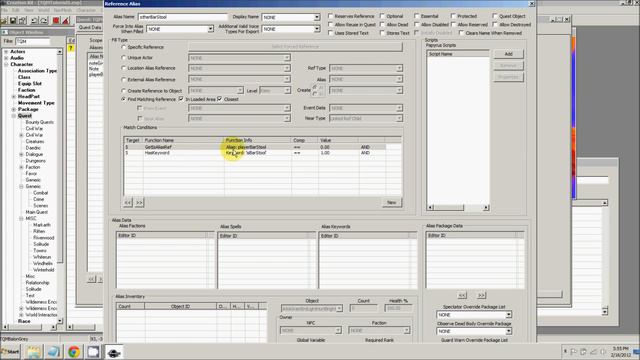Image resolution: width=640 pixels, height=360 pixels.
Task: Select Riverwood under MISC in tree
Action: (x=43, y=238)
